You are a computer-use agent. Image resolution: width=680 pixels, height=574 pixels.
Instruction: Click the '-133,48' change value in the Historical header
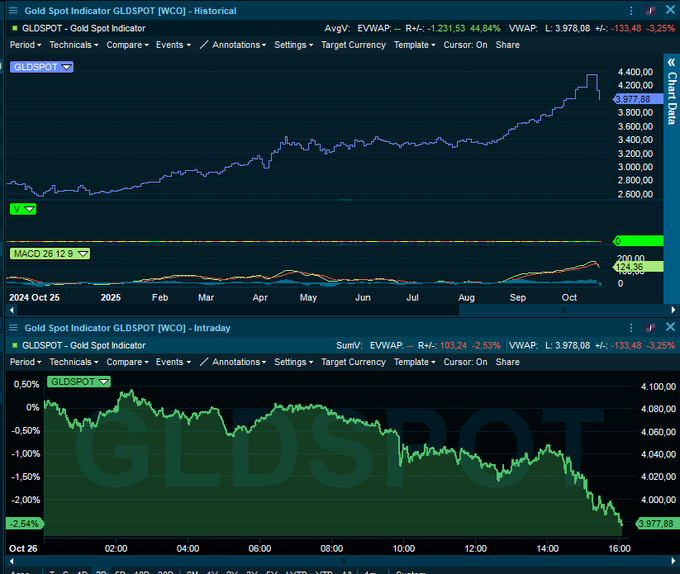(626, 28)
